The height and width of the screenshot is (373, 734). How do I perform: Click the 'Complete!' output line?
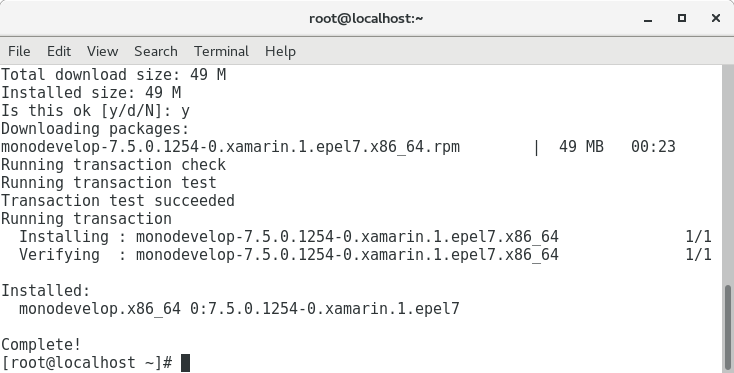point(41,344)
